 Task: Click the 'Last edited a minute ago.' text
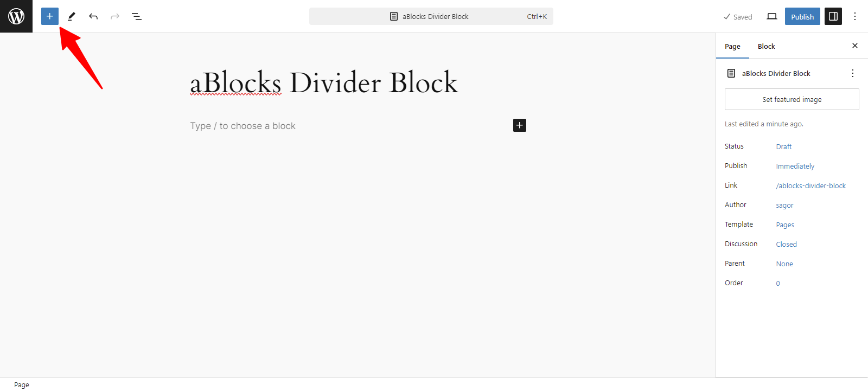click(x=764, y=124)
